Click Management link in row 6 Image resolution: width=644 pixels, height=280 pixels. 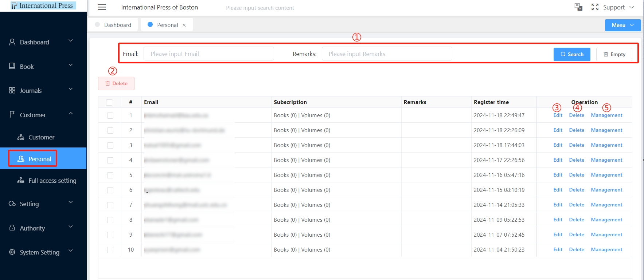pos(606,190)
